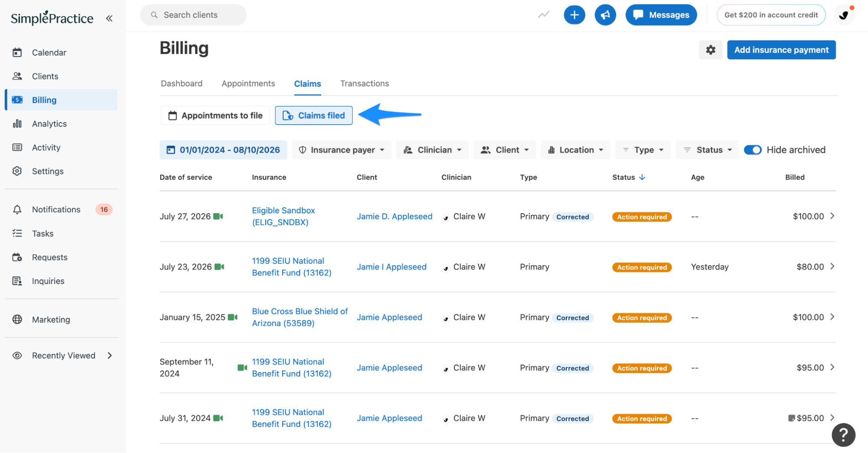Open the Jamie D. Appleseed client link
The image size is (868, 453).
[x=395, y=216]
